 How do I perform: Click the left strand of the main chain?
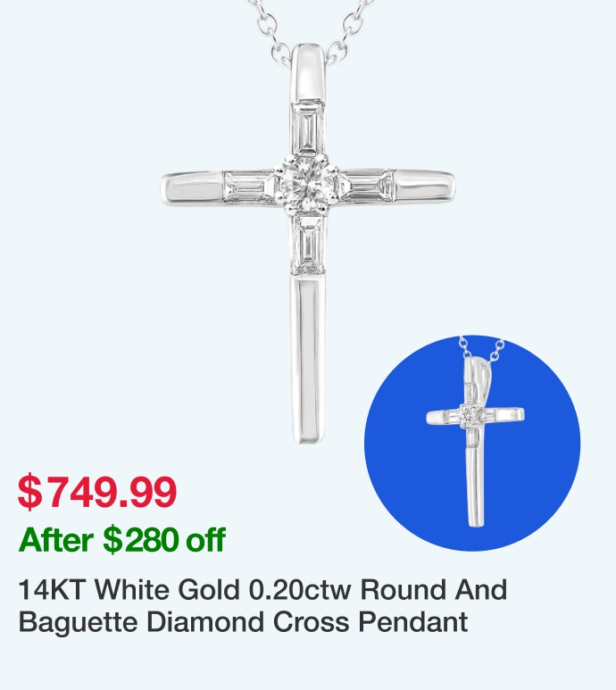(269, 29)
